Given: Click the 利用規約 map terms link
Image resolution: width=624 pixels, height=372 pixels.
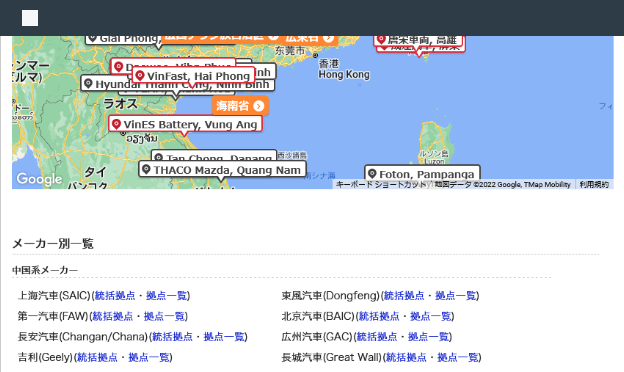Looking at the screenshot, I should point(594,185).
